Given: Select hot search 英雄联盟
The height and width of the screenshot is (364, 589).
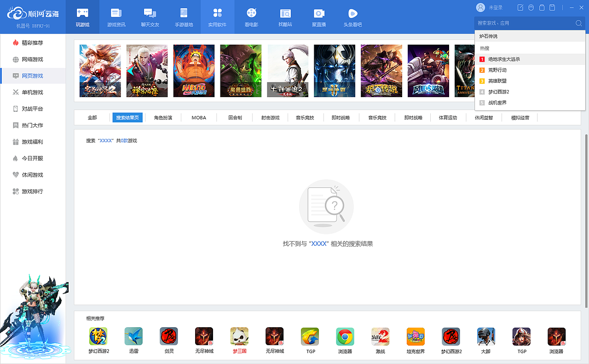Looking at the screenshot, I should 530,81.
